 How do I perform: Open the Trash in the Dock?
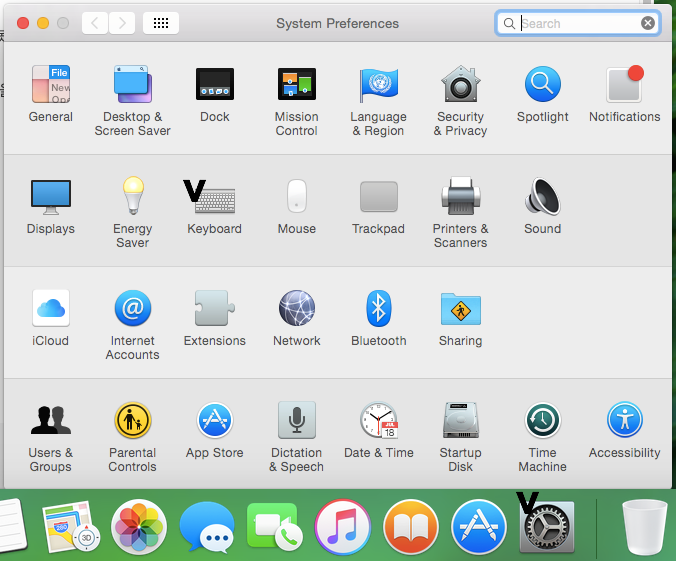click(645, 527)
